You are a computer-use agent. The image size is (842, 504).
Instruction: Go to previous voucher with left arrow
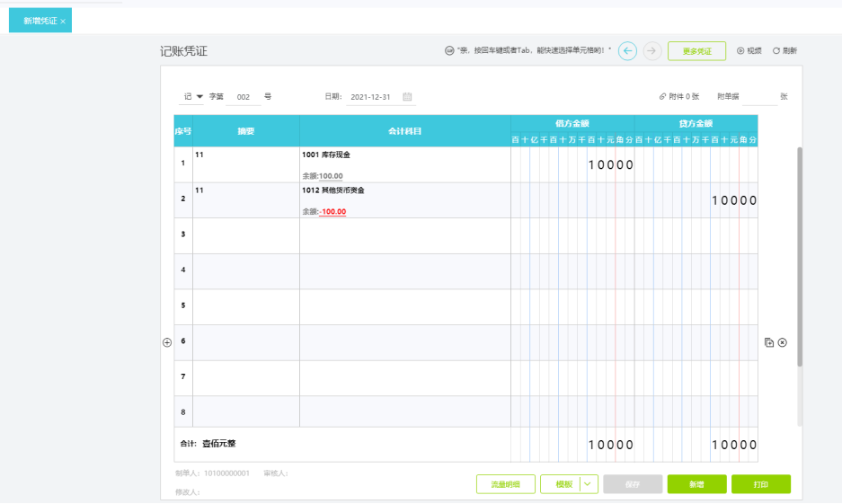pyautogui.click(x=628, y=51)
